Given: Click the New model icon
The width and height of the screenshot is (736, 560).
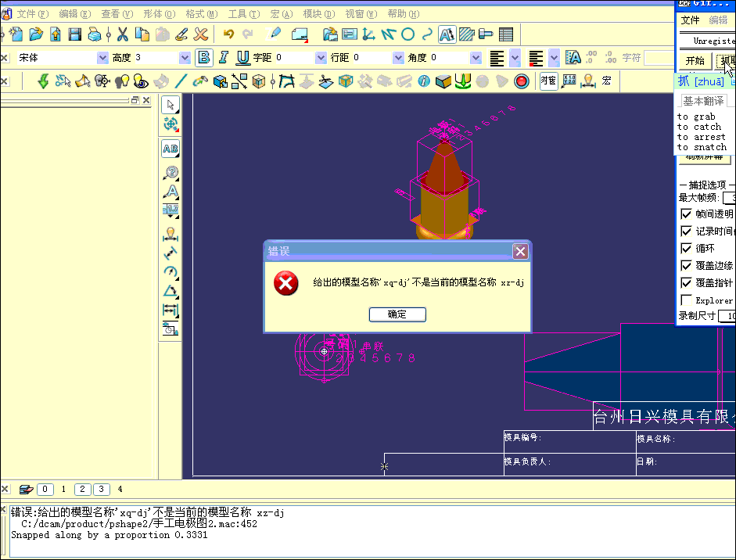Looking at the screenshot, I should (16, 34).
